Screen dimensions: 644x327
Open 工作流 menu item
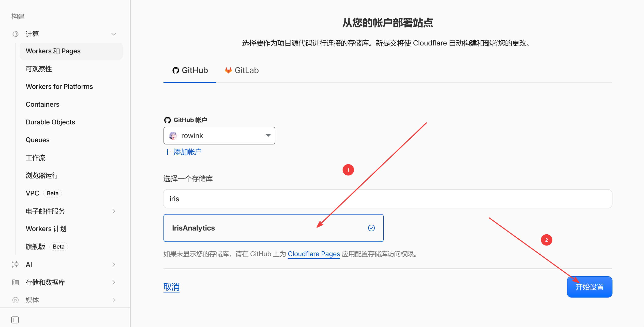pos(71,158)
